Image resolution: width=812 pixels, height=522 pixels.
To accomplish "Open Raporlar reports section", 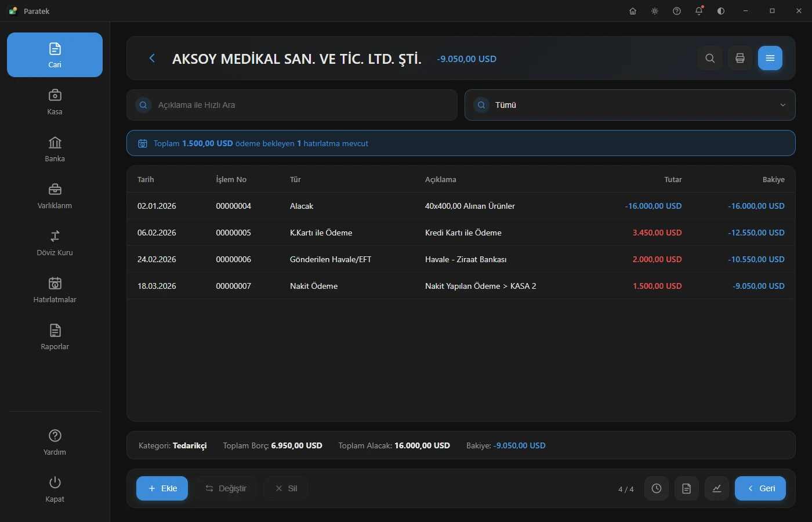I will pos(55,336).
